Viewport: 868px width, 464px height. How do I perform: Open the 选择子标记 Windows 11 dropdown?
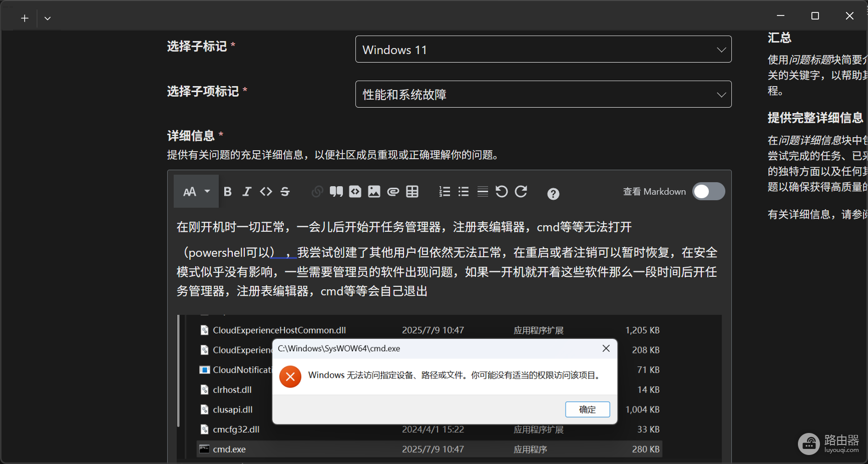pyautogui.click(x=543, y=49)
